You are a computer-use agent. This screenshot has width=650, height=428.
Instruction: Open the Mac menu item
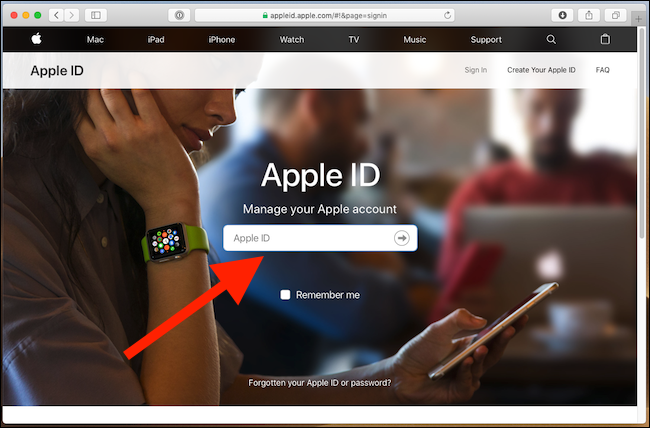[95, 39]
